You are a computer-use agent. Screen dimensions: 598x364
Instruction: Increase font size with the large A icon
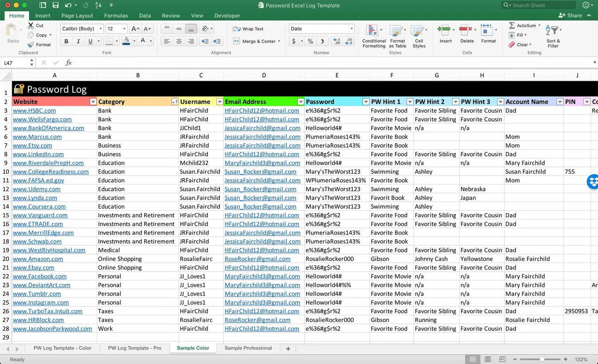point(135,29)
